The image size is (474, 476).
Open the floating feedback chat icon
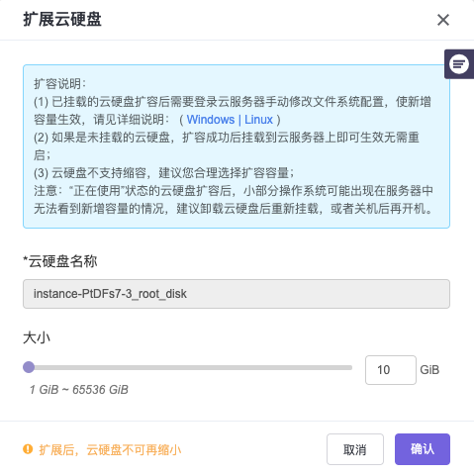tap(459, 64)
